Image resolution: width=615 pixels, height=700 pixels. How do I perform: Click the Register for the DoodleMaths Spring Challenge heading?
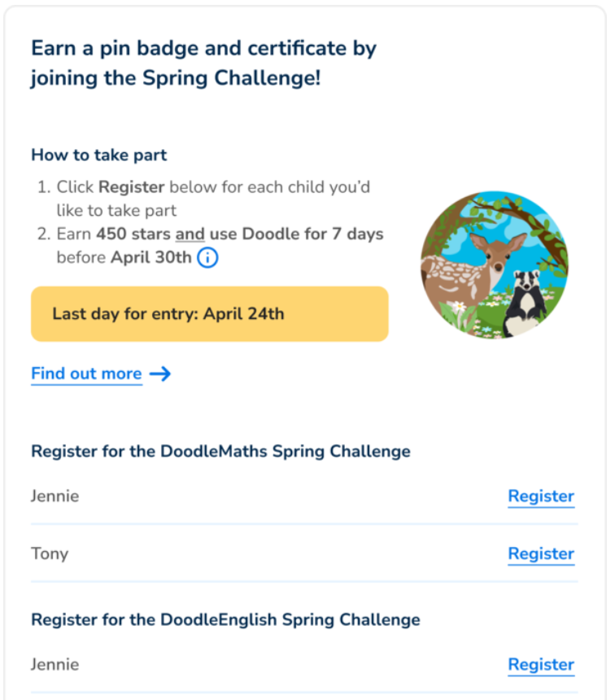[x=220, y=452]
